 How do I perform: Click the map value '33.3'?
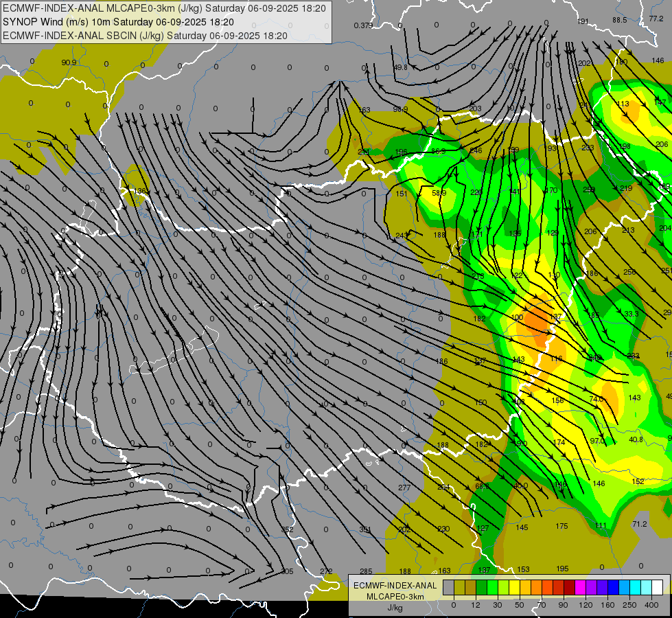pos(632,314)
